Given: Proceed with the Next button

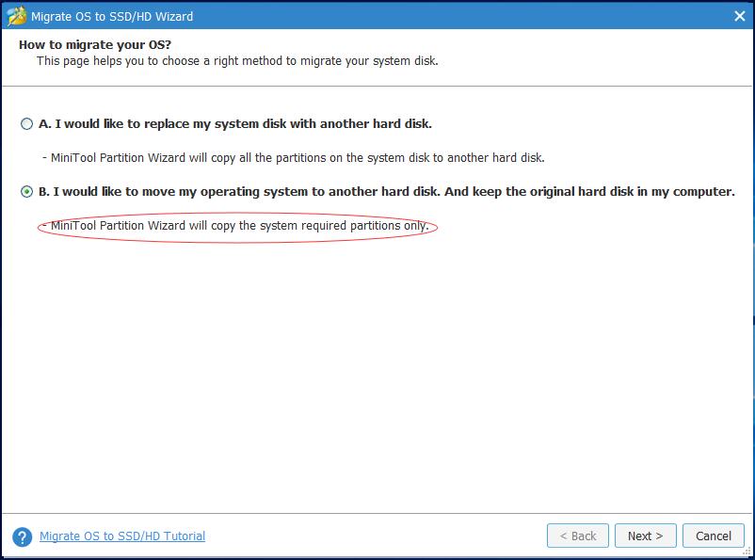Looking at the screenshot, I should (645, 536).
